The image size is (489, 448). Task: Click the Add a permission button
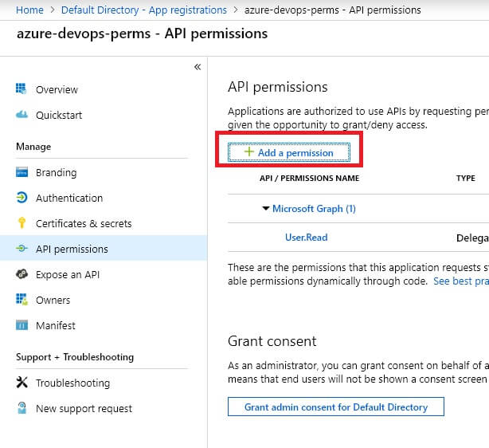coord(289,152)
